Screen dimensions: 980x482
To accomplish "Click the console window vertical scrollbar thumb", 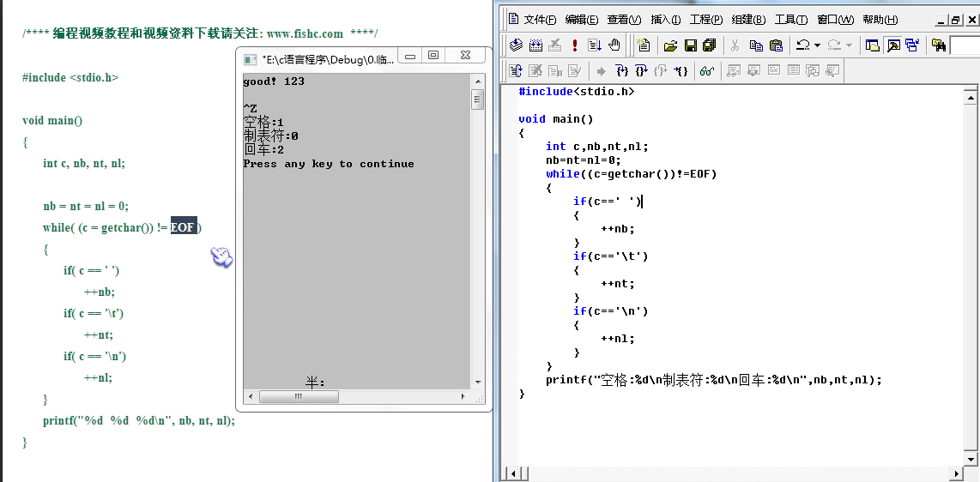I will (x=478, y=99).
